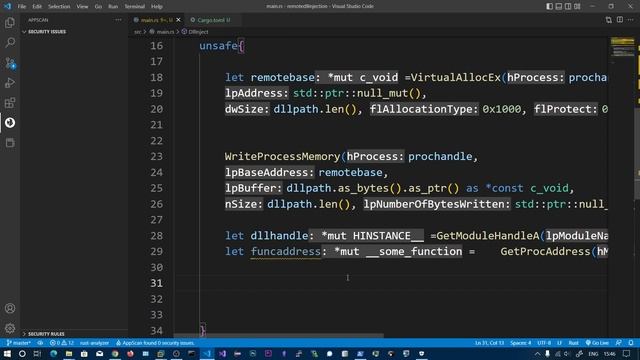Change indentation via Spaces: 4

coord(520,343)
